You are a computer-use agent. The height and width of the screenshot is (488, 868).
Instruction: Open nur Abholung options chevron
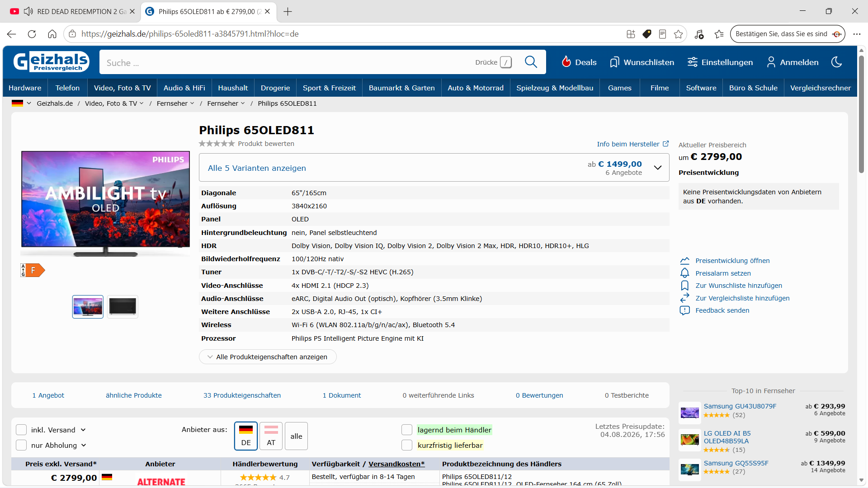pos(84,445)
